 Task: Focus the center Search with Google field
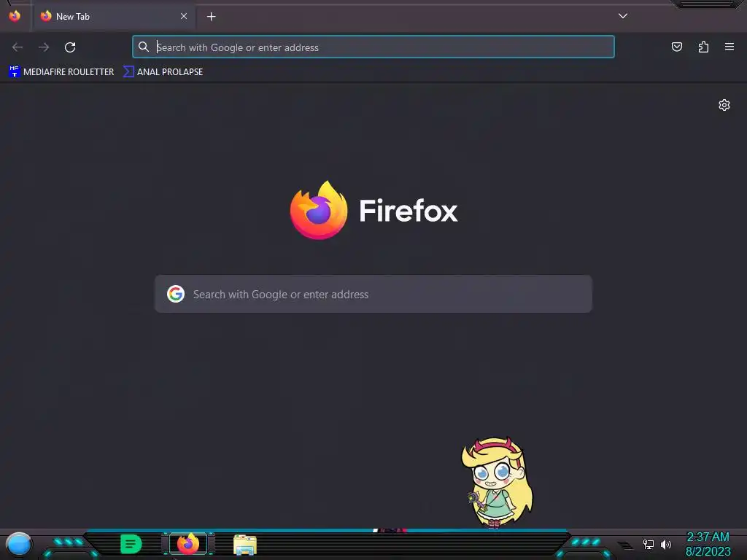coord(373,294)
